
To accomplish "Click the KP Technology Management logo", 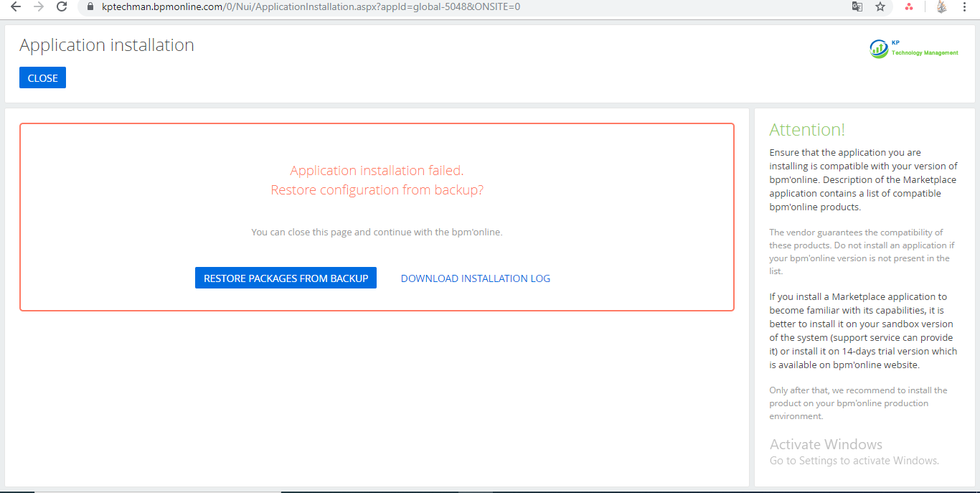I will tap(914, 49).
